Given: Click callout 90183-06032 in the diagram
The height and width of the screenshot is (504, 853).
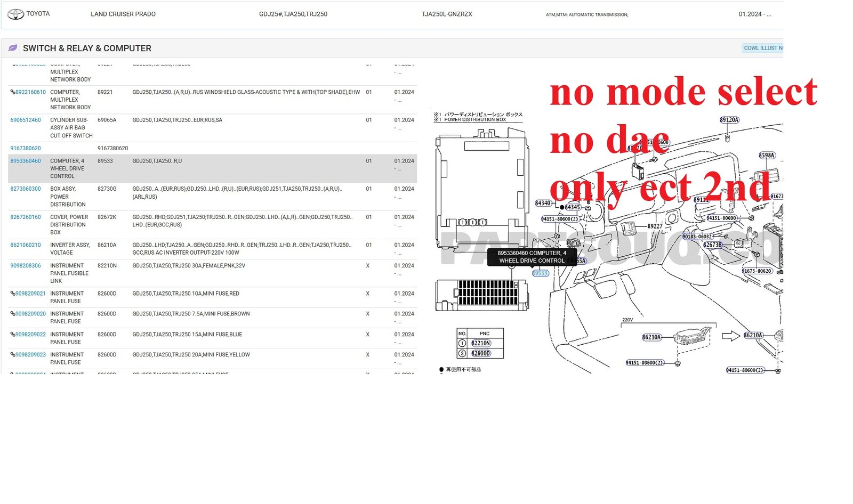Looking at the screenshot, I should [x=697, y=237].
